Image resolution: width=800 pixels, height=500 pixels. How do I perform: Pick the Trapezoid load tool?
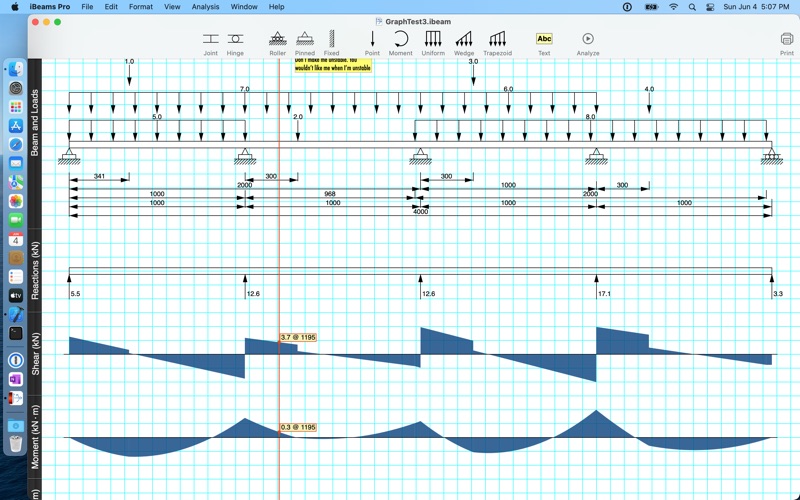tap(497, 43)
